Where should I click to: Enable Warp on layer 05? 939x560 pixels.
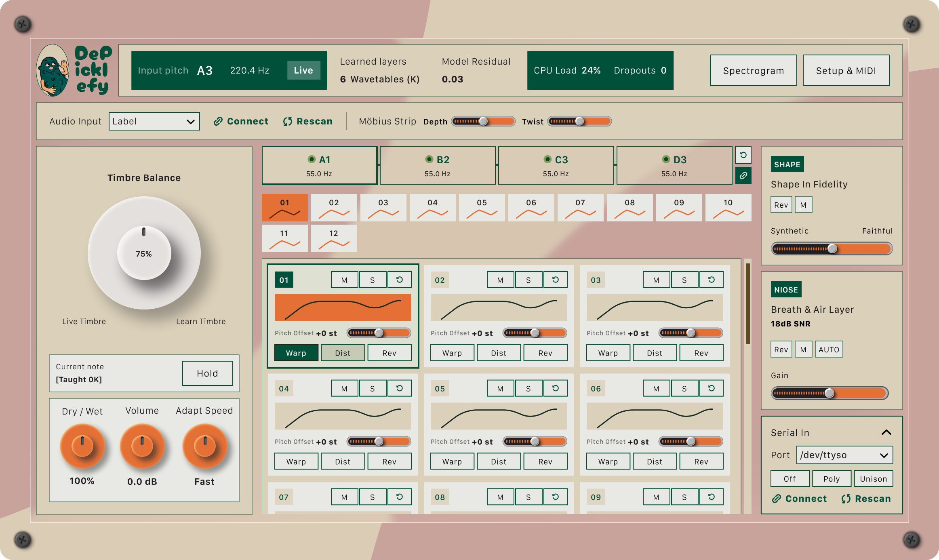click(452, 461)
